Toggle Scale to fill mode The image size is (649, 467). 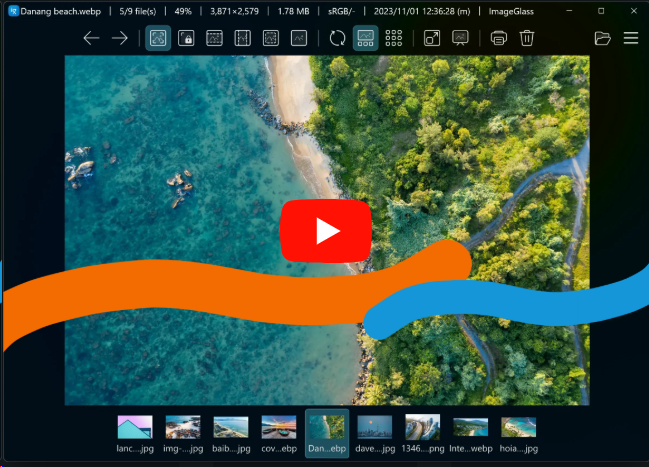click(299, 38)
